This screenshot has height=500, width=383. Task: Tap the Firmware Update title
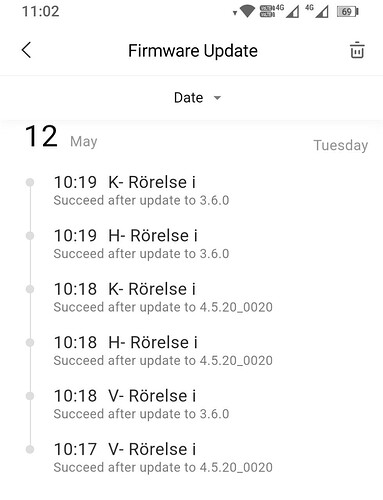point(193,51)
